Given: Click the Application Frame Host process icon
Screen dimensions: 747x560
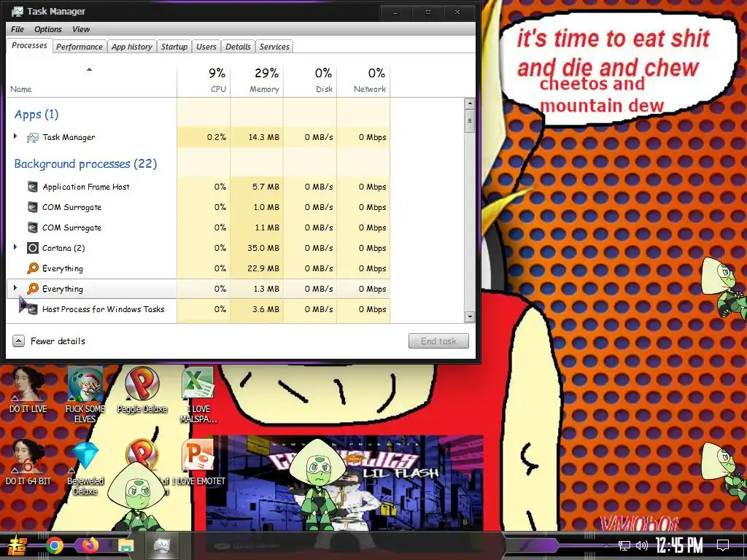Looking at the screenshot, I should 32,187.
